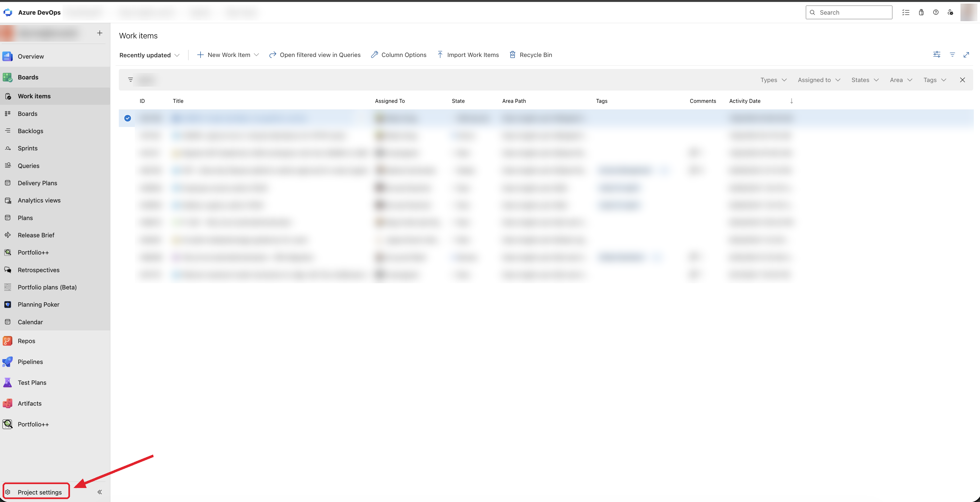The height and width of the screenshot is (502, 980).
Task: Open view options sliders icon
Action: (x=937, y=55)
